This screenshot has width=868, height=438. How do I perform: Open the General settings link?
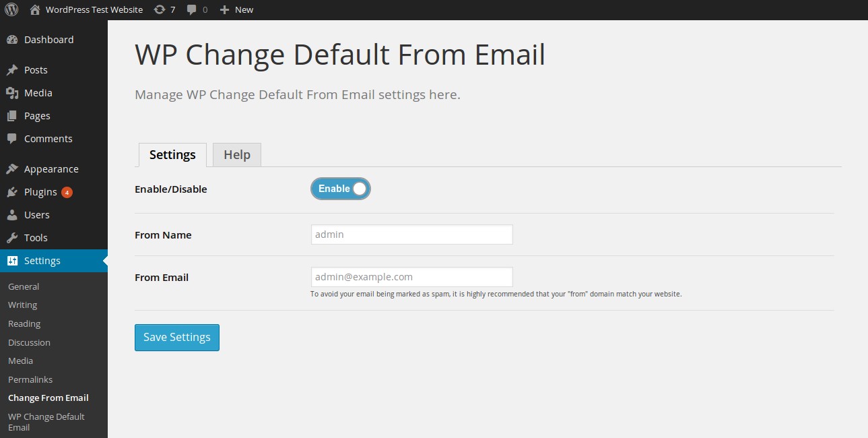pos(24,286)
